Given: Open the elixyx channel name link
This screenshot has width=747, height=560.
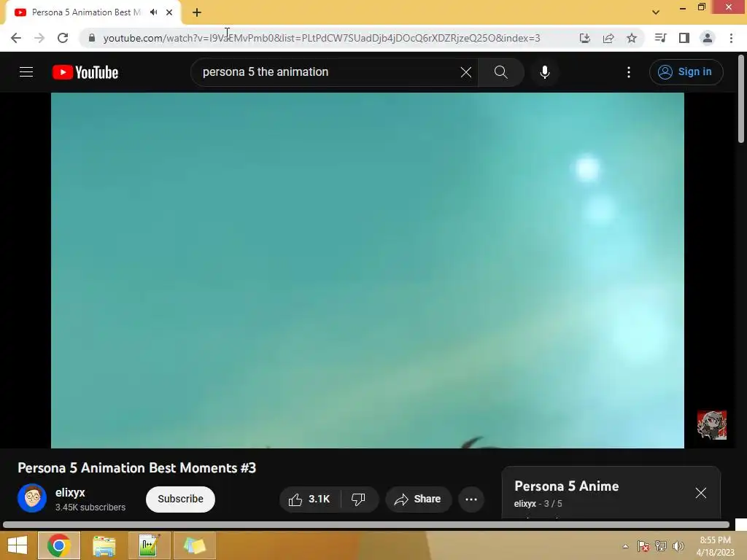Looking at the screenshot, I should click(x=70, y=492).
